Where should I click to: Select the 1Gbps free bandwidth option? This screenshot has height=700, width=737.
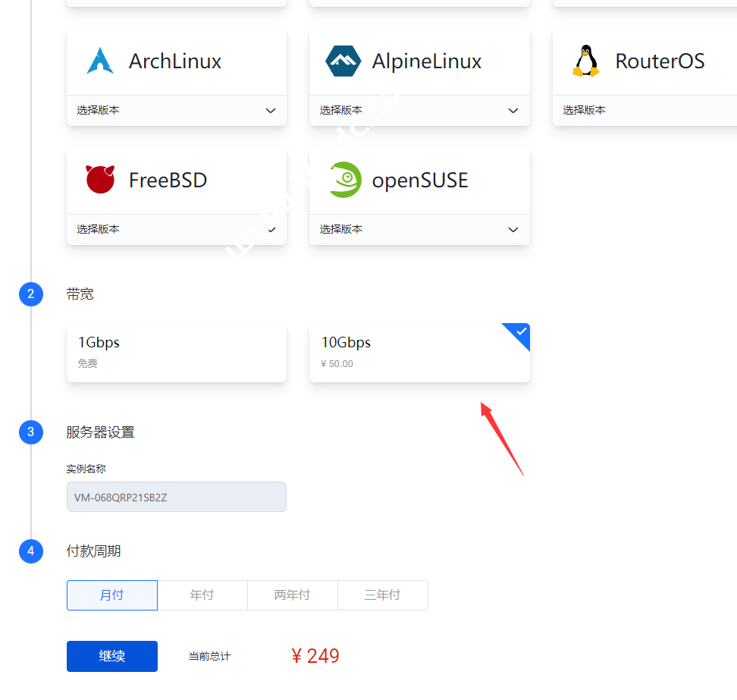click(x=176, y=353)
